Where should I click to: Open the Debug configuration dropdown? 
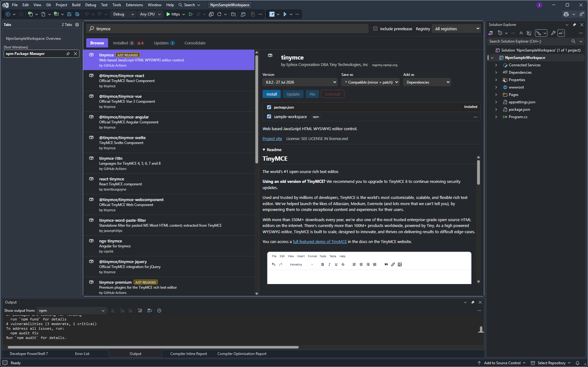pos(123,14)
